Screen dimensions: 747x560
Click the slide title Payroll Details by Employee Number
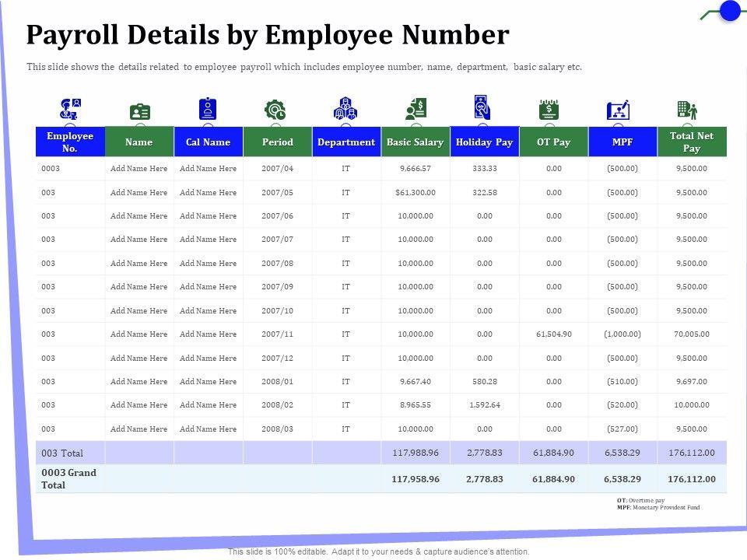tap(268, 35)
